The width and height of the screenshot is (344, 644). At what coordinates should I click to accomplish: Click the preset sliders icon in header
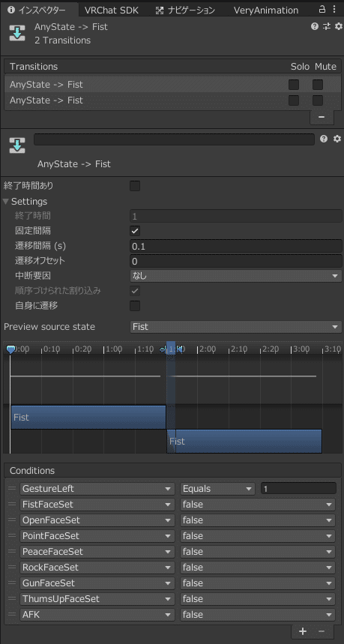pyautogui.click(x=327, y=26)
